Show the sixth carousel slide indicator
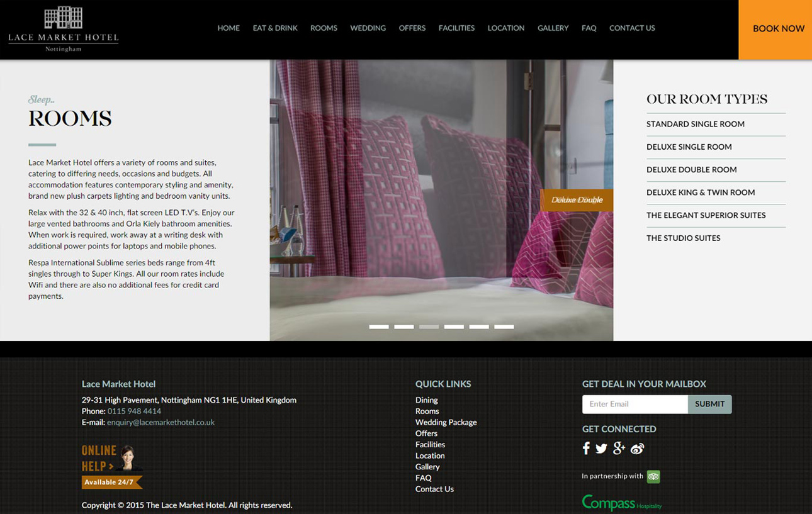 pyautogui.click(x=504, y=327)
